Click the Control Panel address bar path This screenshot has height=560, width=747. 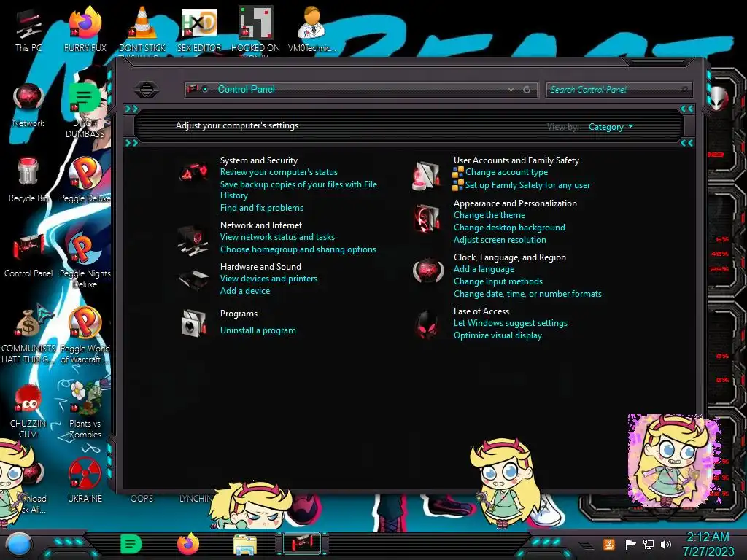(246, 89)
